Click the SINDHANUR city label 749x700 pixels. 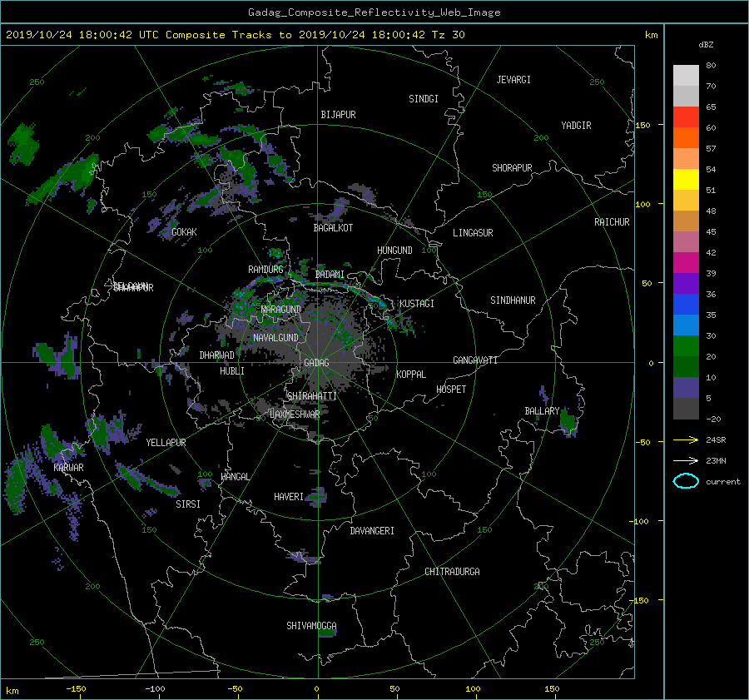coord(513,300)
